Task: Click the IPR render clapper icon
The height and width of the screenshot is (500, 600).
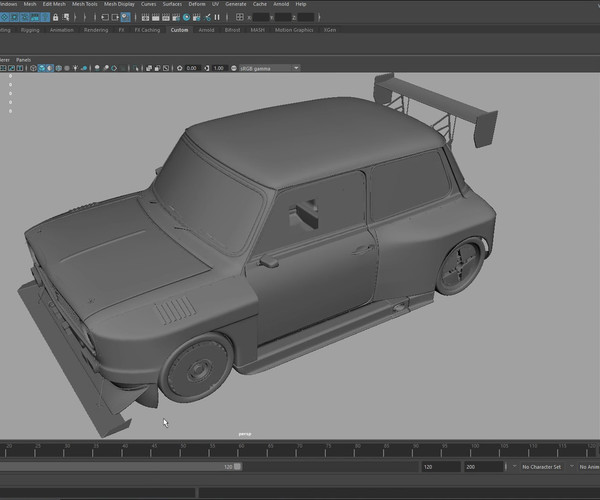Action: click(166, 17)
